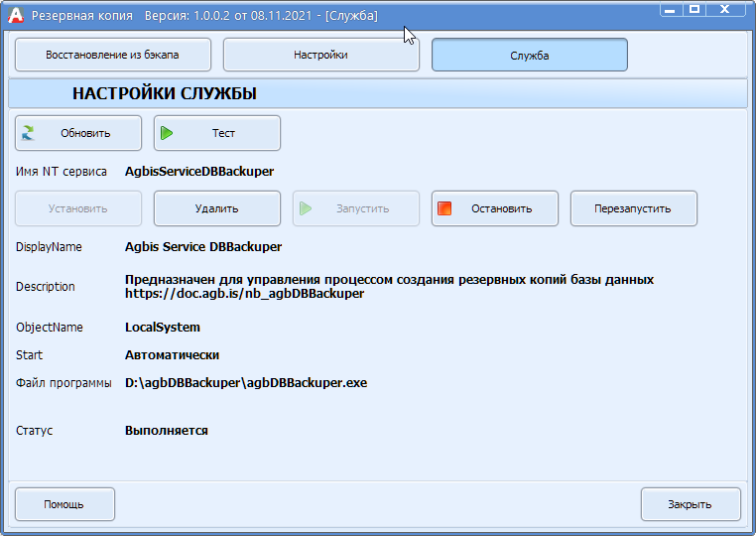The image size is (756, 536).
Task: Open help via 'Помощь' button
Action: [64, 504]
